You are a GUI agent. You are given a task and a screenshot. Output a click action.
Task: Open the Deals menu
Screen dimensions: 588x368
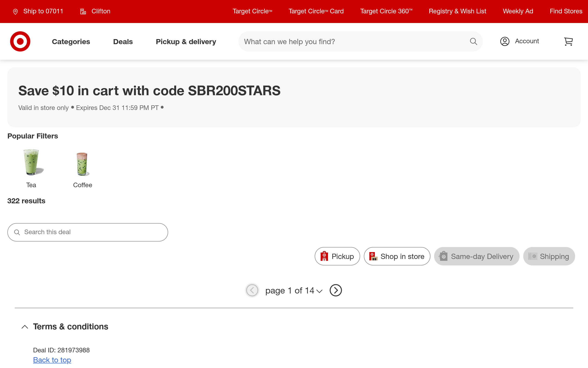point(123,42)
